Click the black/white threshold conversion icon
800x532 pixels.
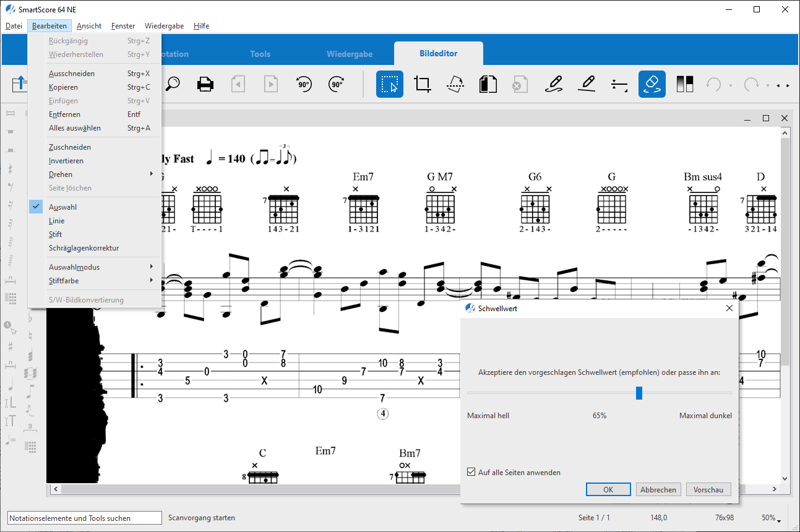coord(684,84)
